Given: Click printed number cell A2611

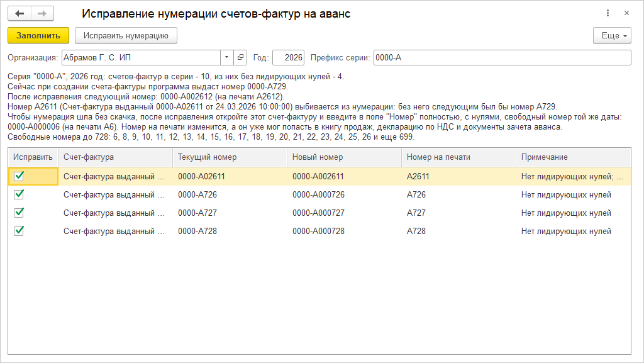Looking at the screenshot, I should (458, 177).
